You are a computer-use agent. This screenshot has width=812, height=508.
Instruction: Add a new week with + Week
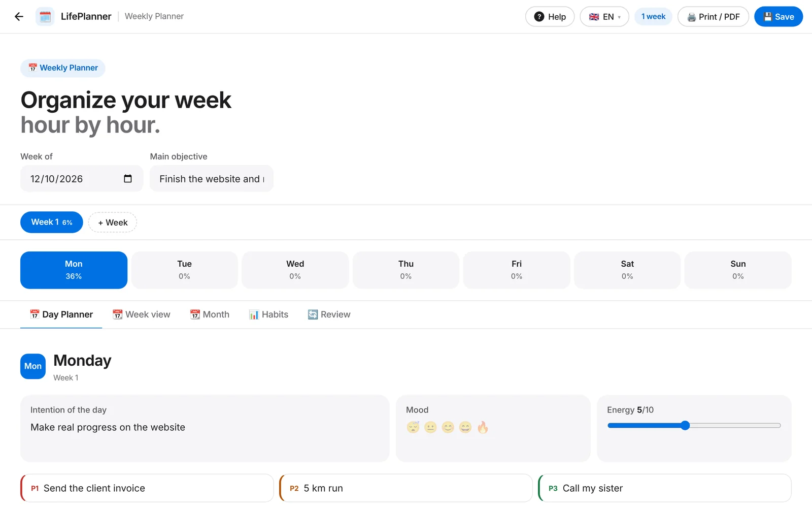coord(113,223)
